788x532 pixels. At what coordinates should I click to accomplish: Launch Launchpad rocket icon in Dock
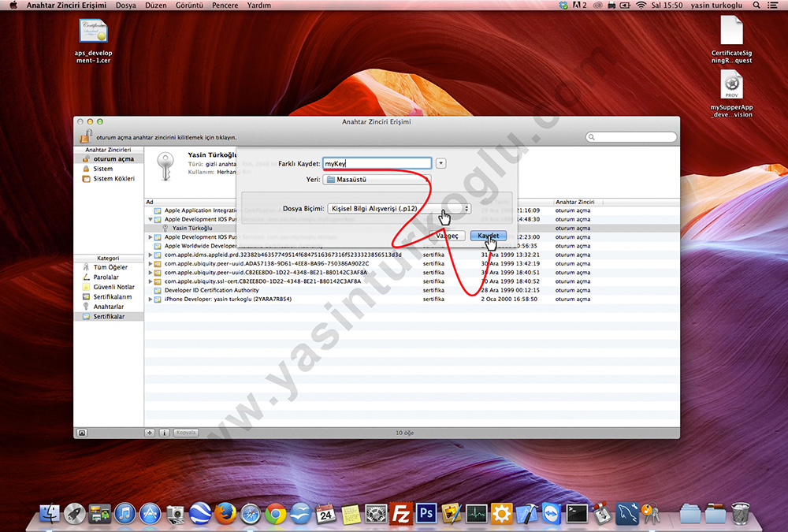click(75, 513)
